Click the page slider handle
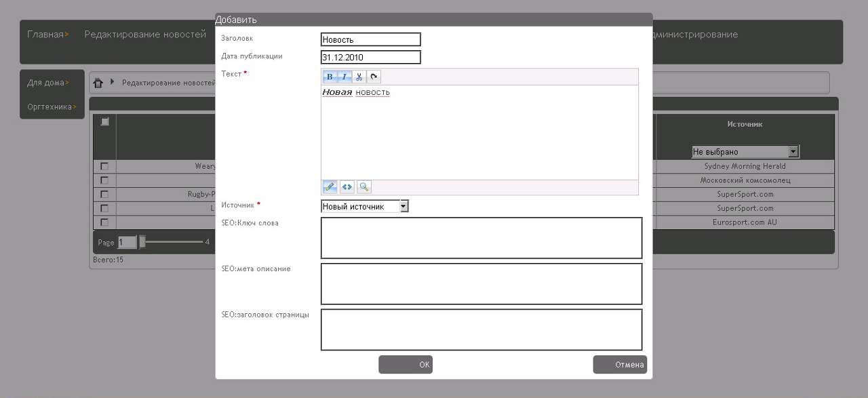Screen dimensions: 868x398 coord(142,242)
